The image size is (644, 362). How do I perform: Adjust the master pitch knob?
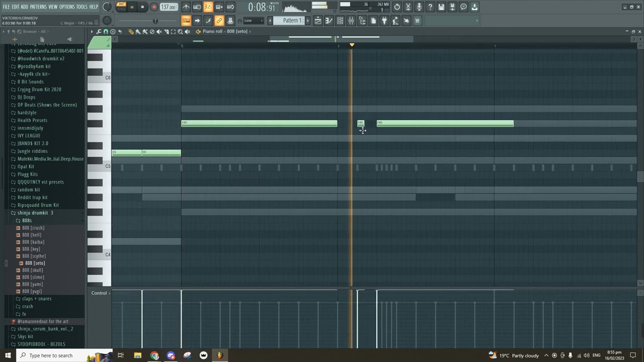coord(107,21)
